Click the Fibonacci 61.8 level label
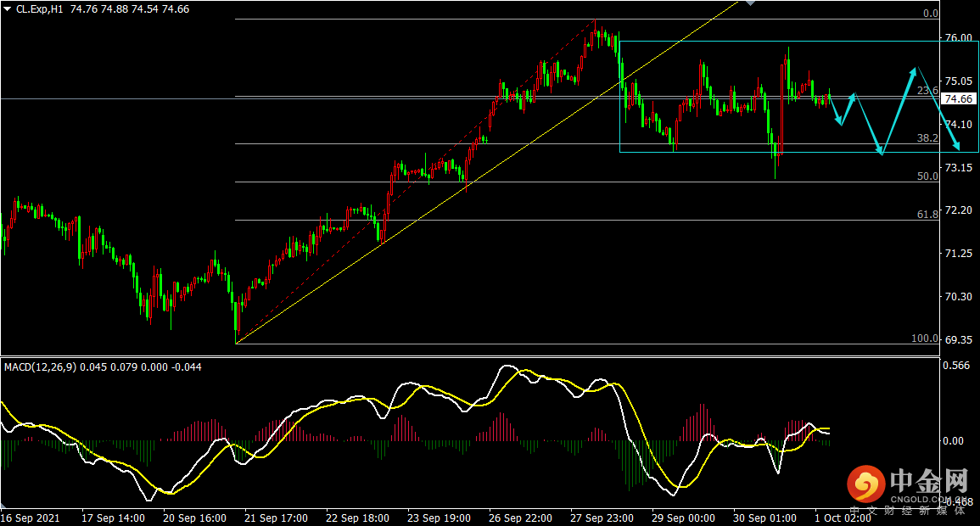The height and width of the screenshot is (526, 980). (927, 215)
